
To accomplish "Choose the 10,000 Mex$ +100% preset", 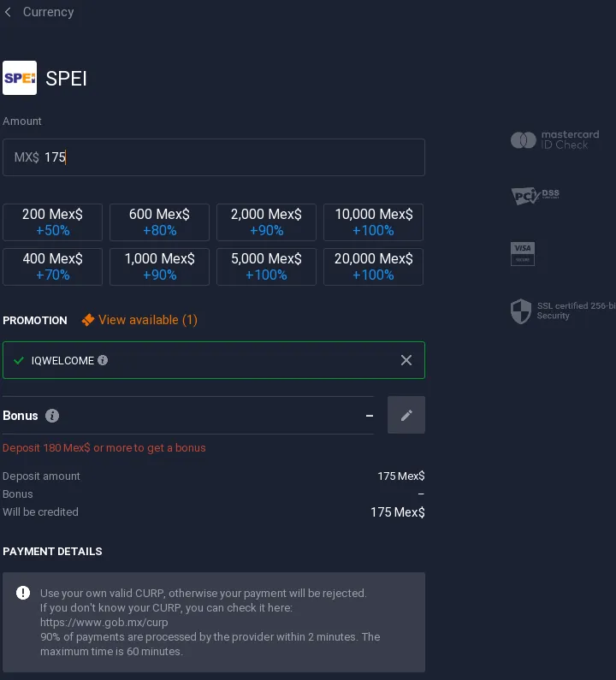I will point(374,222).
